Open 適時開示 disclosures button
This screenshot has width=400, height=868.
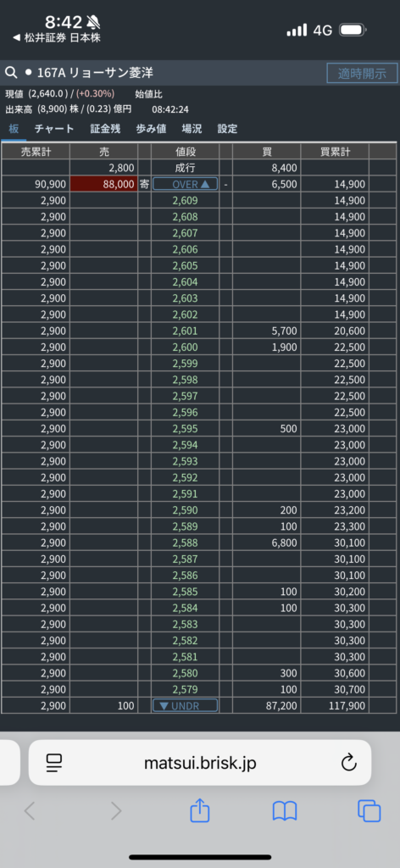point(362,73)
